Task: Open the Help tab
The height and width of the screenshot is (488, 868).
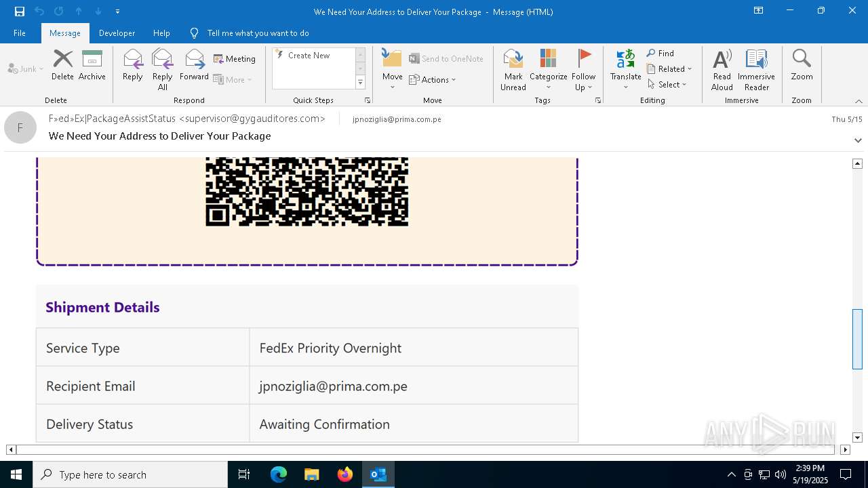Action: 161,33
